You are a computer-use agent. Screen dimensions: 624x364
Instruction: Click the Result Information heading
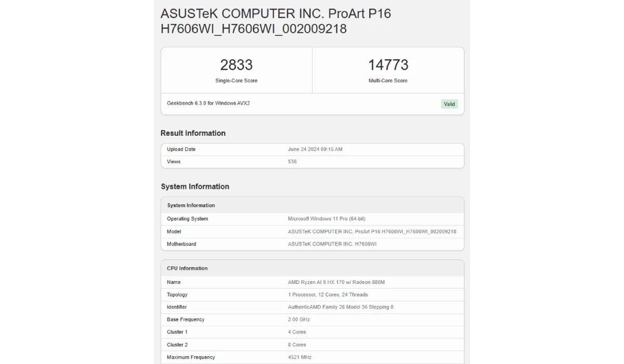pos(193,133)
